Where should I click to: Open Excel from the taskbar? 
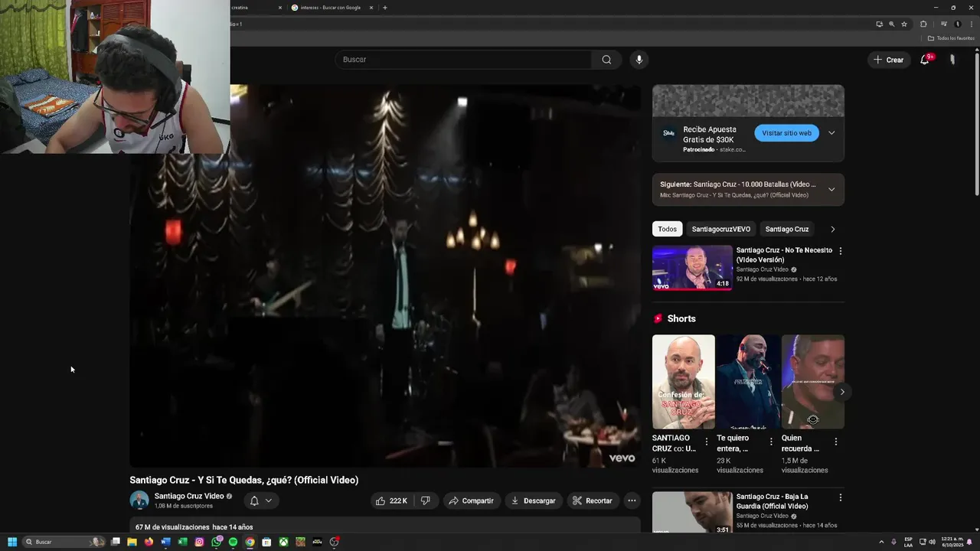(x=182, y=542)
